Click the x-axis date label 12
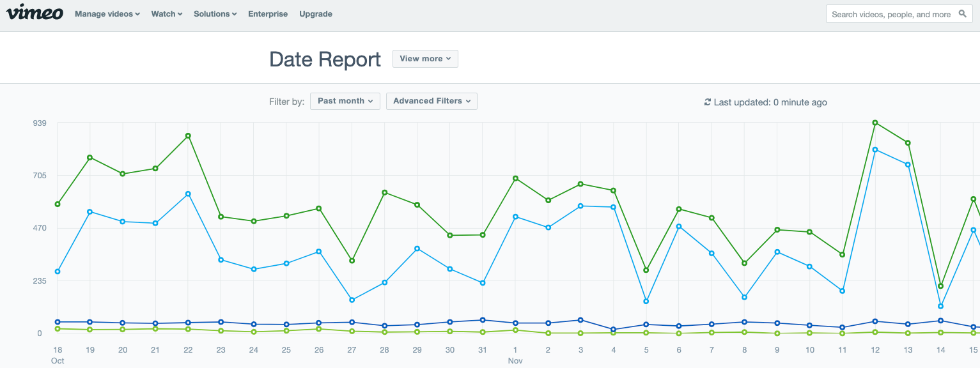 [x=875, y=350]
